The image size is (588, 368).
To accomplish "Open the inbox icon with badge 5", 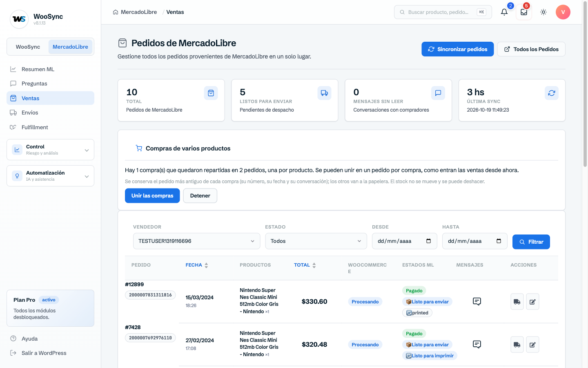I will coord(524,12).
